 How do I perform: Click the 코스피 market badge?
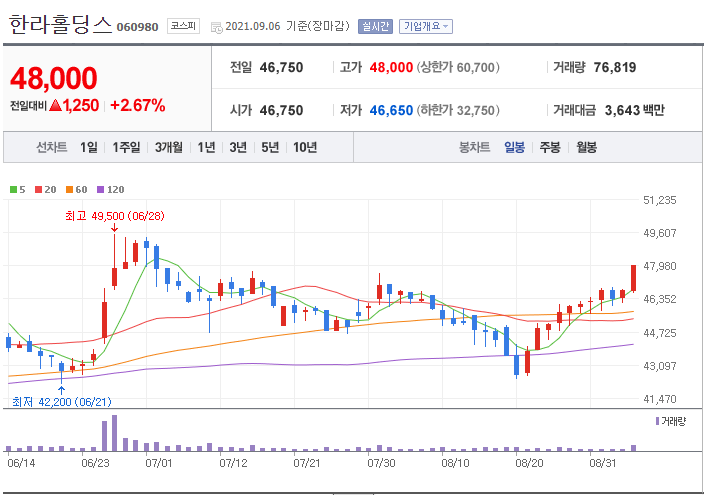point(183,26)
